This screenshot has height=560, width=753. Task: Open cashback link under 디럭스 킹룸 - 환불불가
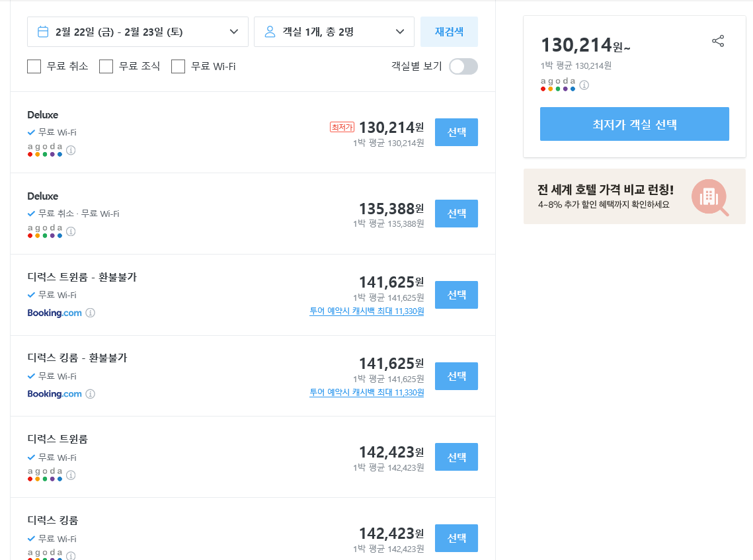click(366, 393)
